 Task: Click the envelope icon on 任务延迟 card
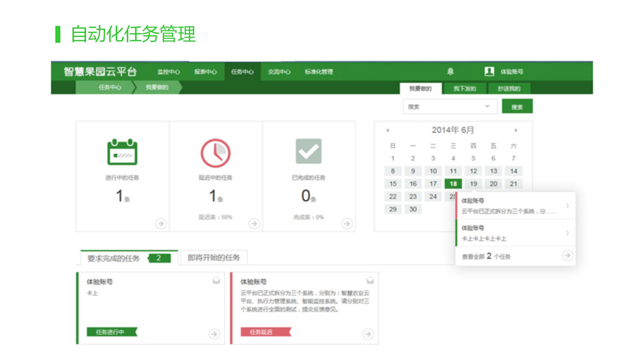coord(370,280)
